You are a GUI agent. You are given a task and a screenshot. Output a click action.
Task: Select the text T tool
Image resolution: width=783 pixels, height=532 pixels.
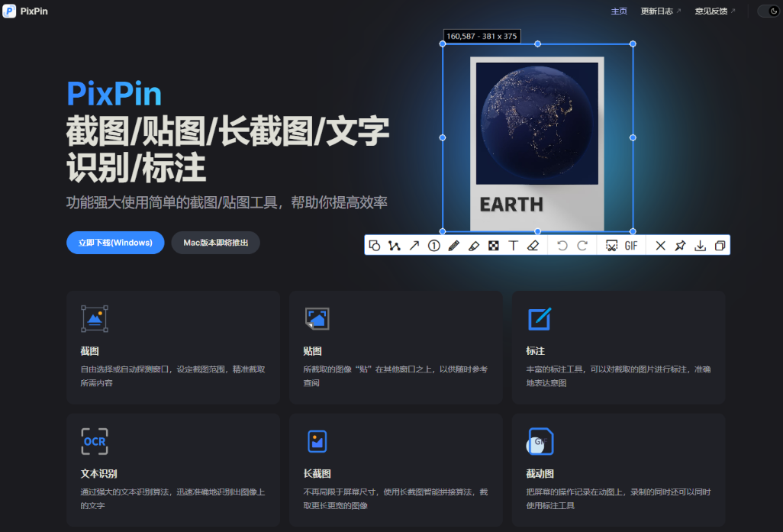point(514,246)
